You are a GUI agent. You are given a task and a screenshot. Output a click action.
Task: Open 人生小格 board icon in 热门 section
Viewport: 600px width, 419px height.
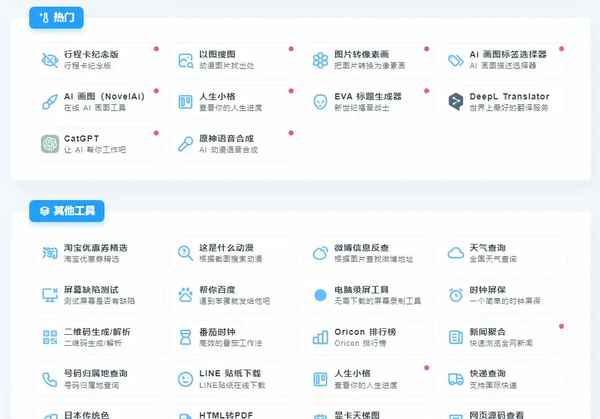coord(186,102)
